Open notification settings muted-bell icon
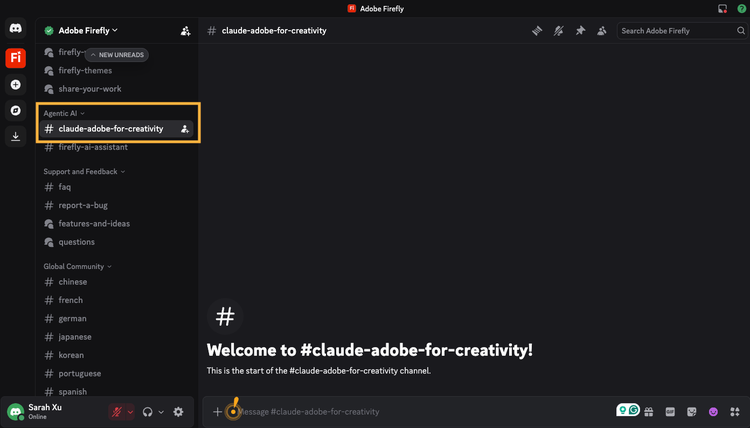 tap(558, 31)
